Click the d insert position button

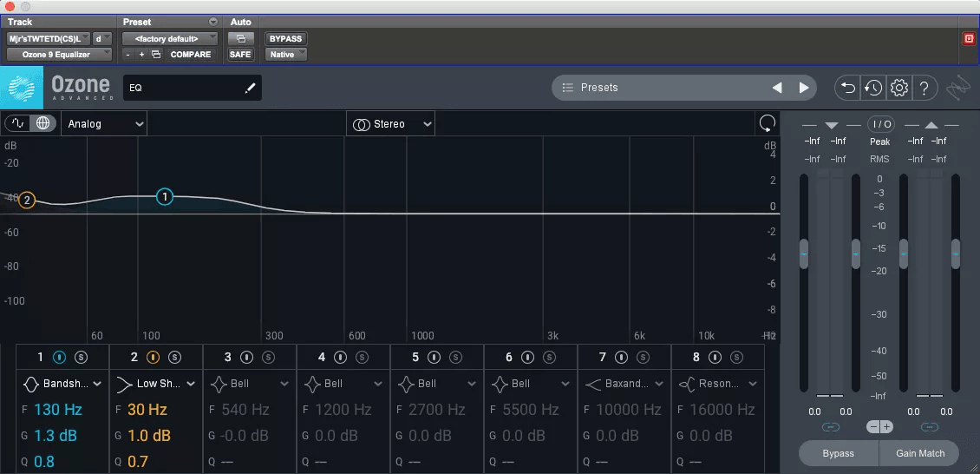click(x=101, y=39)
